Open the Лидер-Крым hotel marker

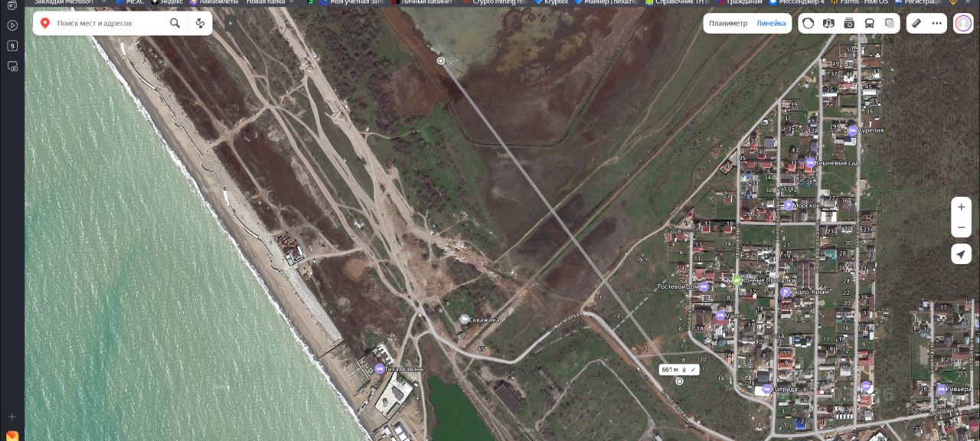(785, 292)
